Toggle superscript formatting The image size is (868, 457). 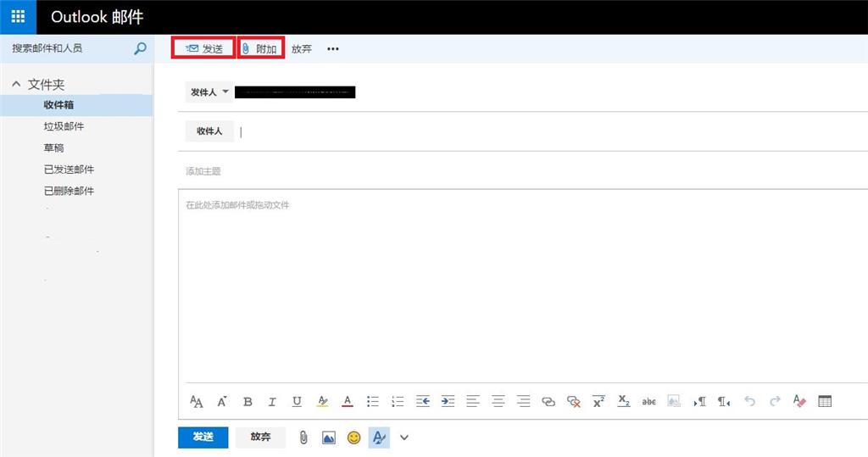pos(598,402)
